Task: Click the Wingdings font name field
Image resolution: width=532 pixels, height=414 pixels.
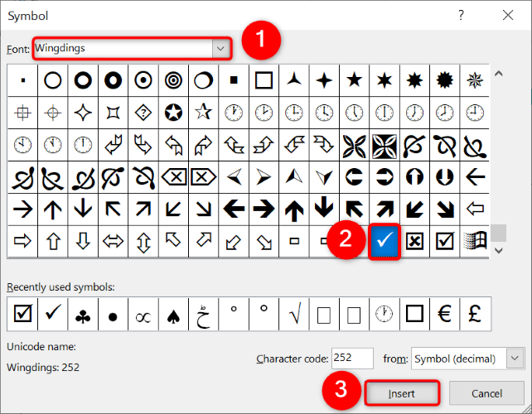Action: pyautogui.click(x=123, y=49)
